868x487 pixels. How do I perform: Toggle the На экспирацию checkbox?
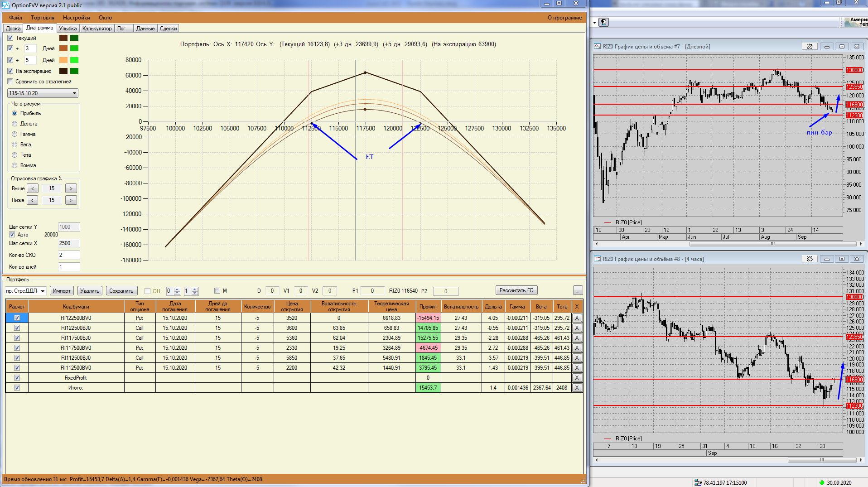point(10,71)
